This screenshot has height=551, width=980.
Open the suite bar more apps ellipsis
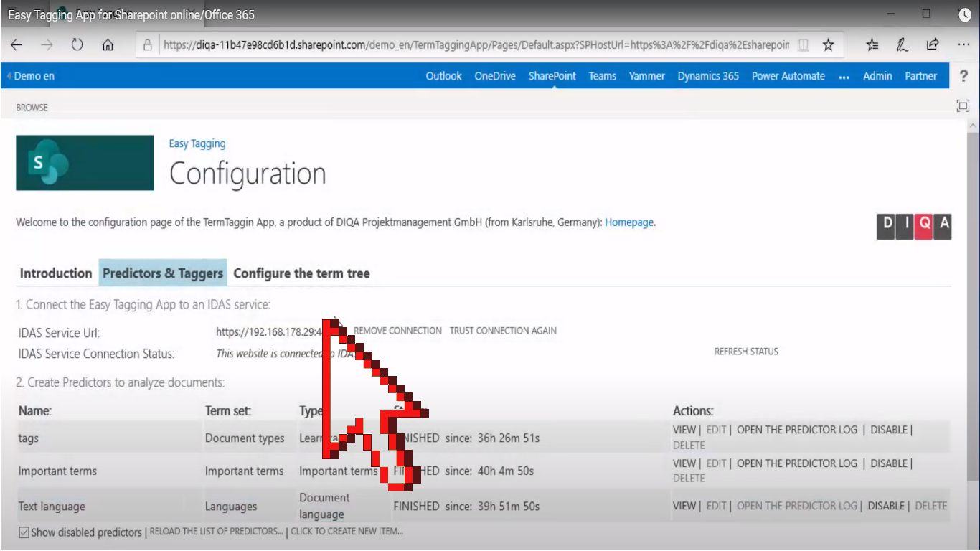[844, 77]
